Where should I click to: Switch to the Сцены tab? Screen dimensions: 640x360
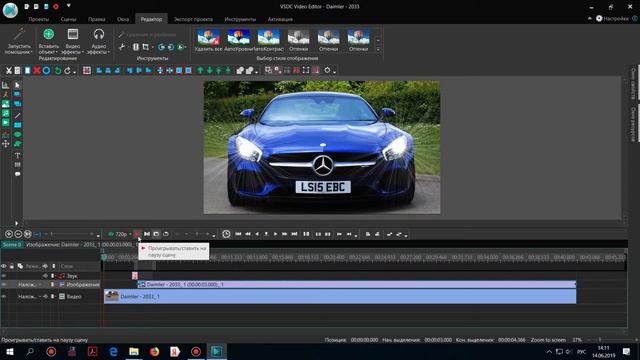(x=68, y=19)
